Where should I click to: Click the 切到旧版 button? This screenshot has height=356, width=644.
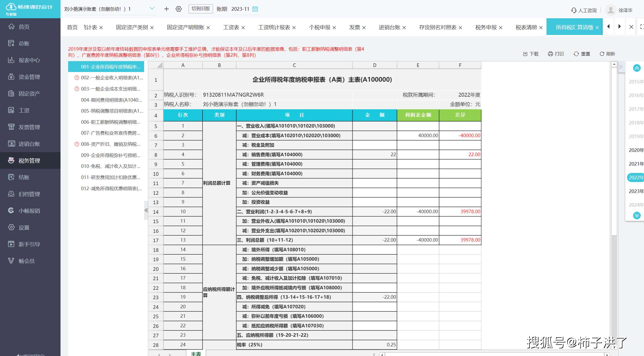coord(201,9)
